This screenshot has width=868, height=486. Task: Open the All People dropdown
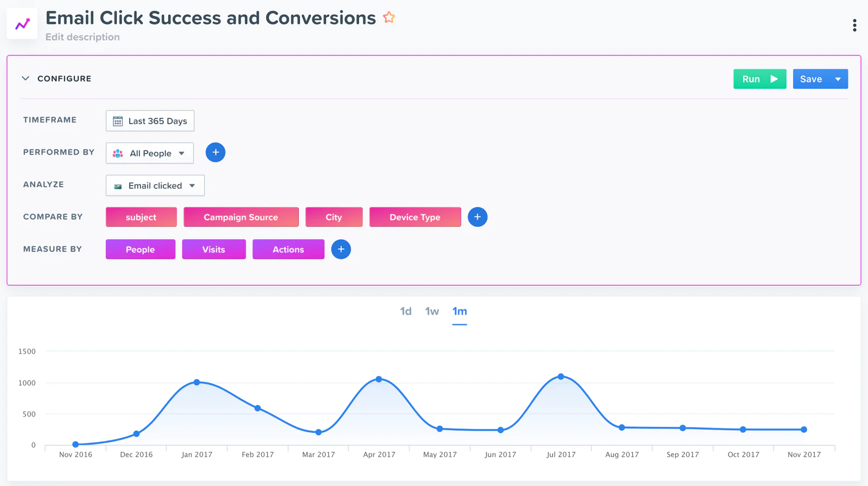click(x=150, y=153)
